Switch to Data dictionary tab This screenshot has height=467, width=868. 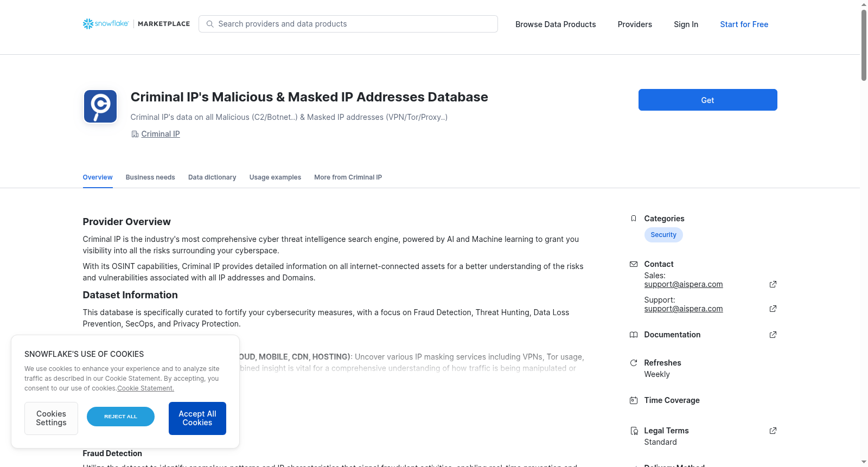click(x=212, y=177)
